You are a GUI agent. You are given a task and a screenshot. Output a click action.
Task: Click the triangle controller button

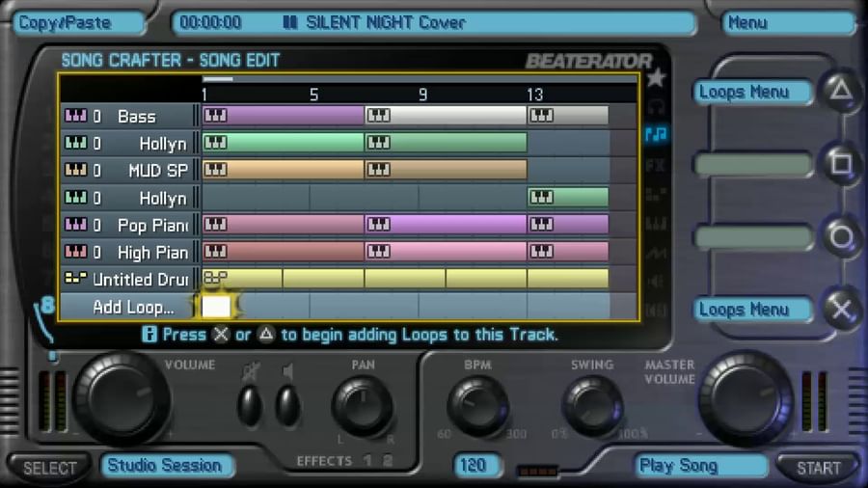pos(841,90)
